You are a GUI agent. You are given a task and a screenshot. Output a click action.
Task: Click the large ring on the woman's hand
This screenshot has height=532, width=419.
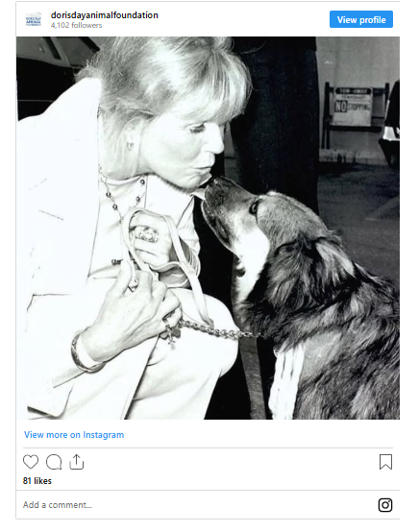(147, 234)
